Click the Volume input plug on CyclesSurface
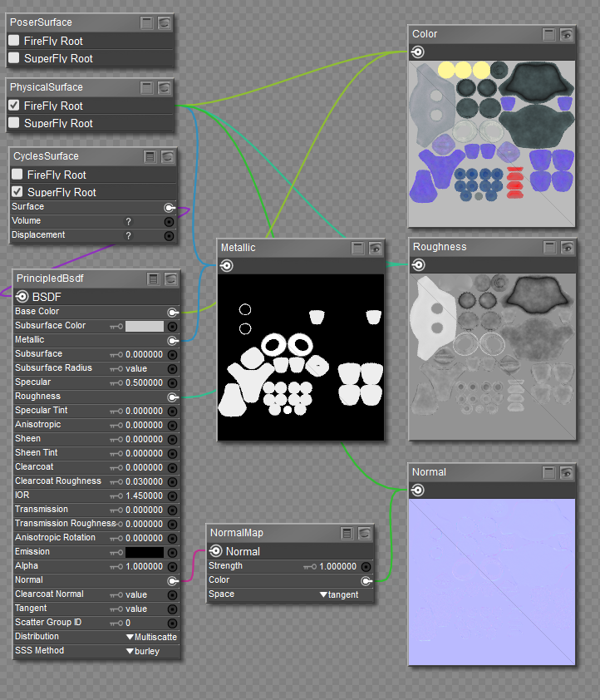Viewport: 600px width, 700px height. [x=170, y=222]
